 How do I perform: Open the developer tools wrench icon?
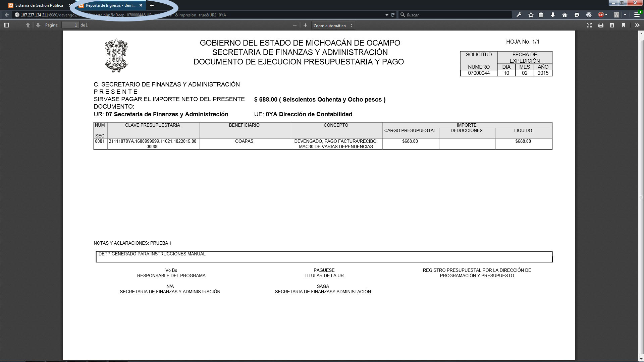pyautogui.click(x=519, y=15)
